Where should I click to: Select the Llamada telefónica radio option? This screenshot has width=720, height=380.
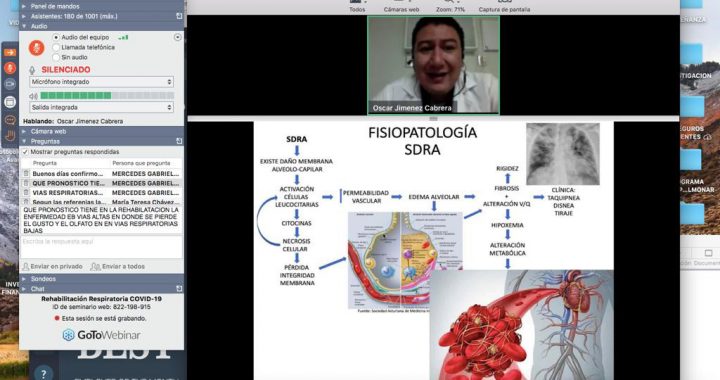click(56, 47)
